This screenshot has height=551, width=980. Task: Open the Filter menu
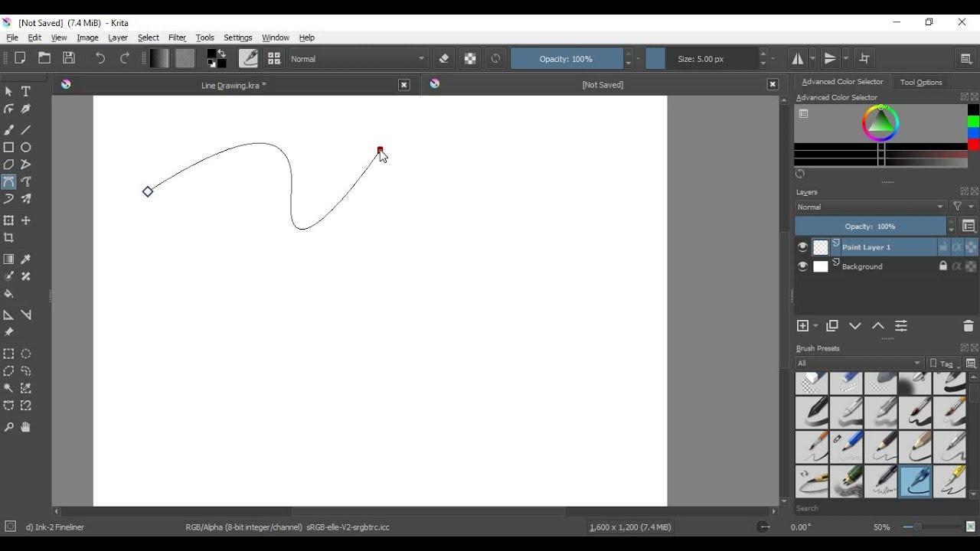pyautogui.click(x=177, y=37)
